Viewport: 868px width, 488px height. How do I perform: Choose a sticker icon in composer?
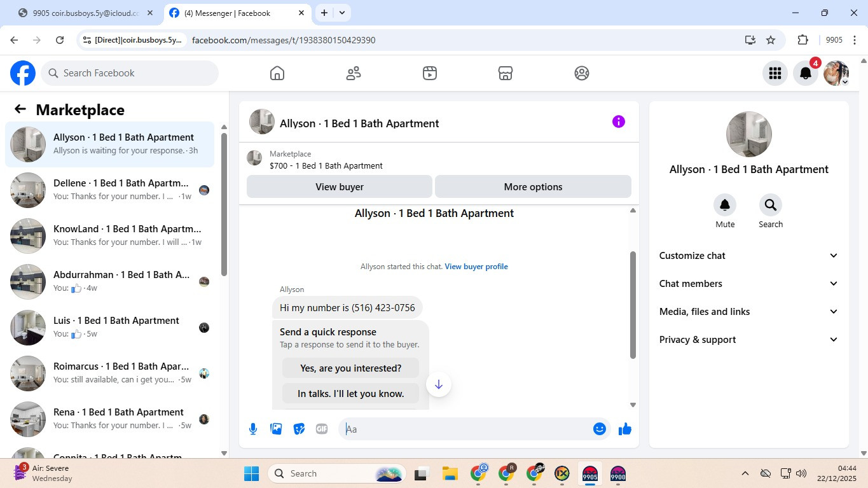pos(299,429)
